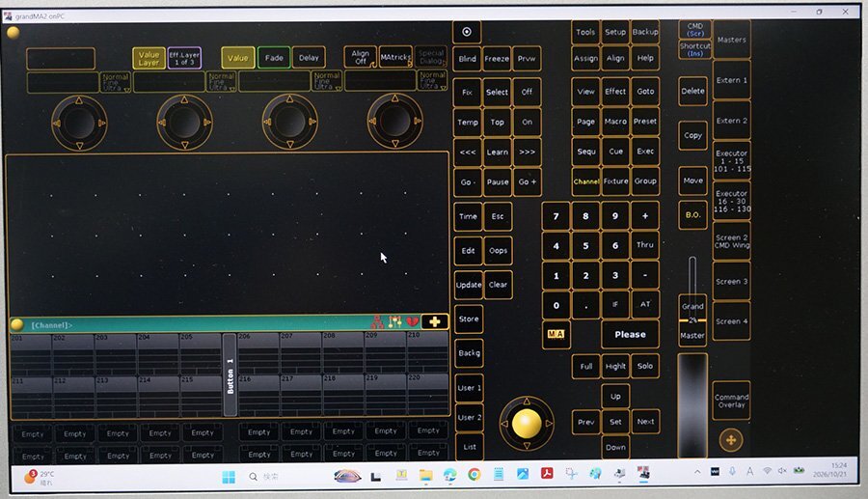Toggle Solo mode
Image resolution: width=868 pixels, height=499 pixels.
[645, 366]
